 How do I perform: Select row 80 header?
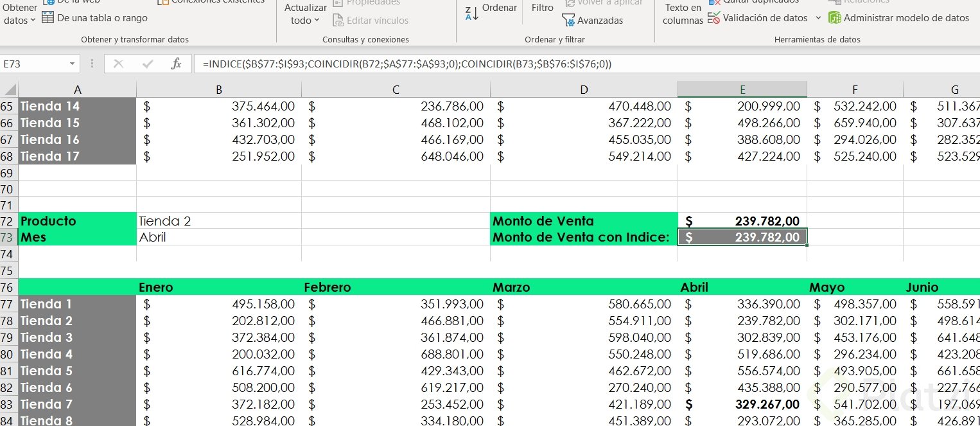[9, 354]
